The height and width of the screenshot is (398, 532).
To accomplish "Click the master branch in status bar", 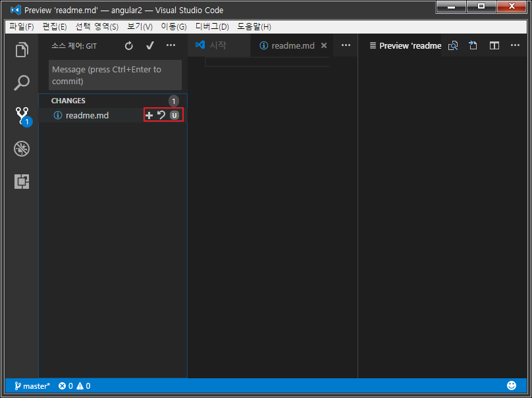I will (31, 386).
